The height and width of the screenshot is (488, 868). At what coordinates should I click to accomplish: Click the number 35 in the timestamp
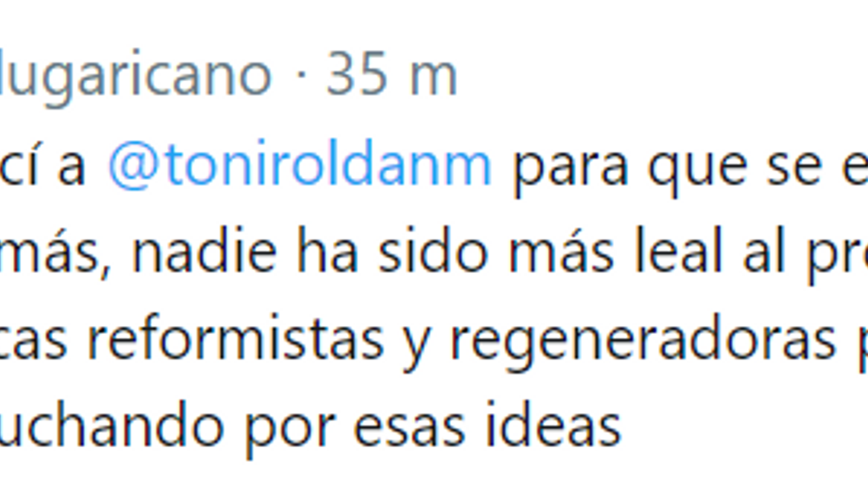[x=356, y=74]
